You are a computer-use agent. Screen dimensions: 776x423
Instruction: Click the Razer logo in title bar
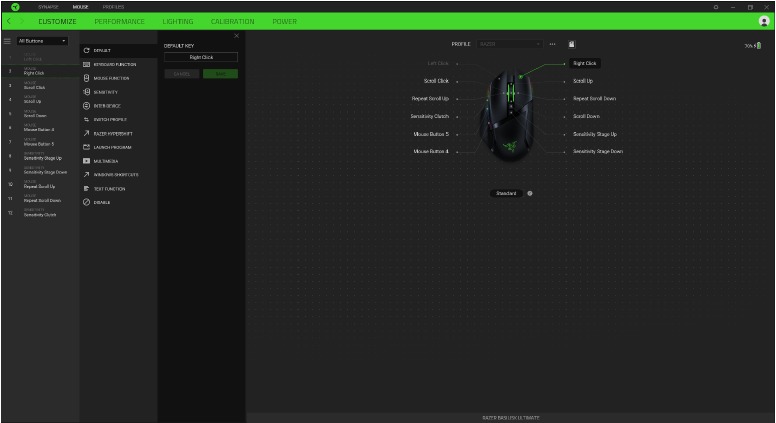(x=15, y=7)
